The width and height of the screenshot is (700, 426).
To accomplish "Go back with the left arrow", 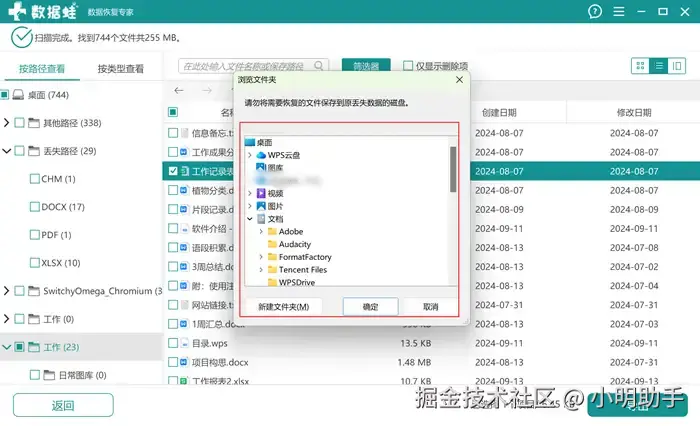I will 179,90.
